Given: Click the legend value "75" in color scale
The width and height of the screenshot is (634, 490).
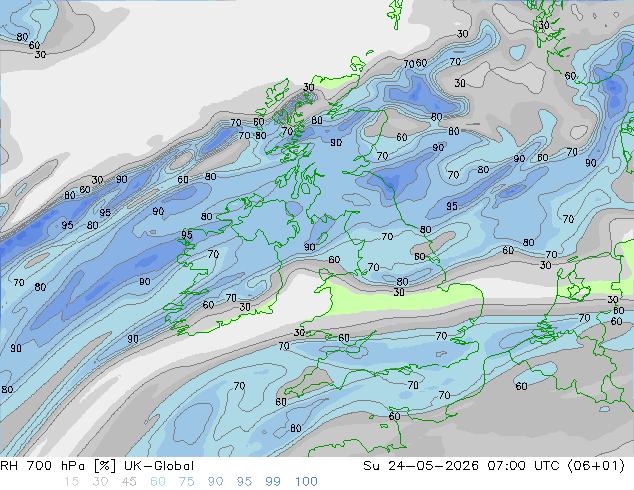Looking at the screenshot, I should [x=186, y=482].
